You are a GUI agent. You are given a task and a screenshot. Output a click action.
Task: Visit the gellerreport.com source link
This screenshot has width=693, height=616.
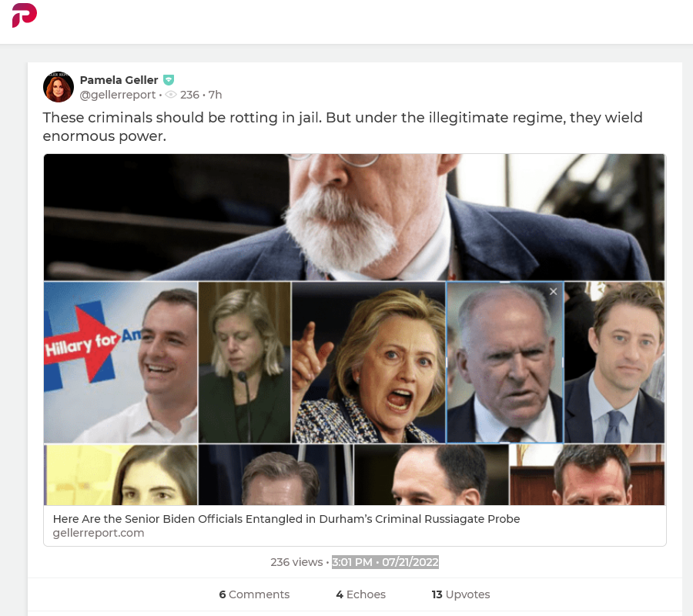(99, 533)
